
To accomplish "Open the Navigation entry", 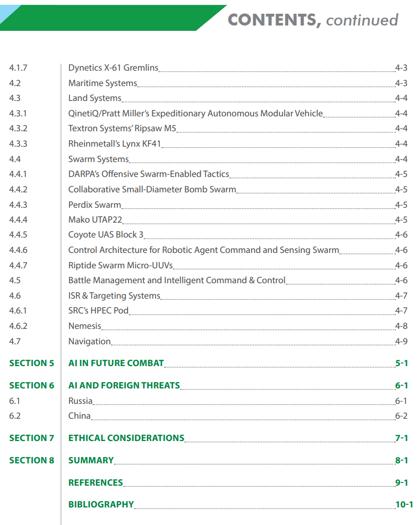I will (x=89, y=342).
